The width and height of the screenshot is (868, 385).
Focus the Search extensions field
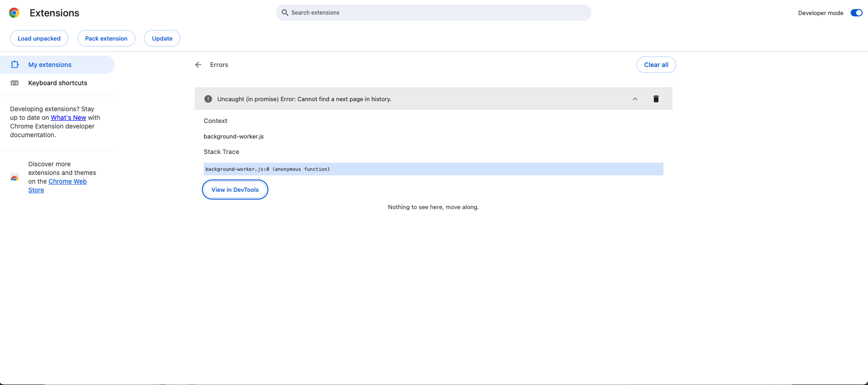(x=434, y=13)
